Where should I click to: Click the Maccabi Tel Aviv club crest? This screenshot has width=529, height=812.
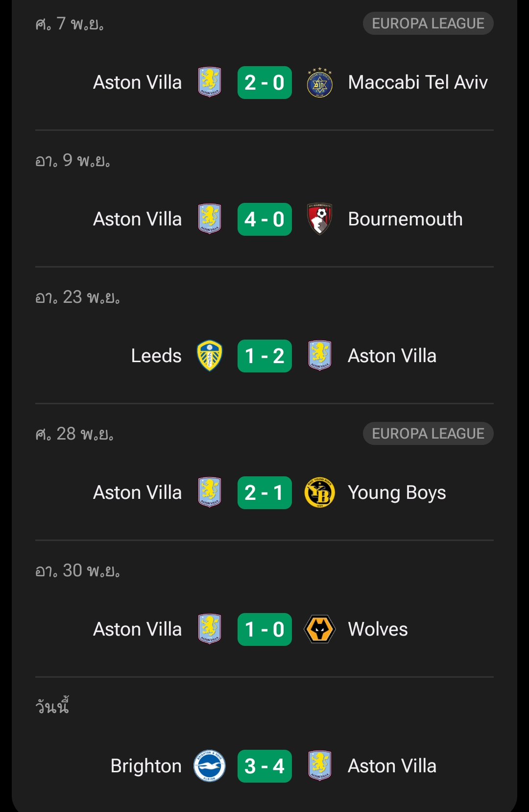tap(319, 82)
